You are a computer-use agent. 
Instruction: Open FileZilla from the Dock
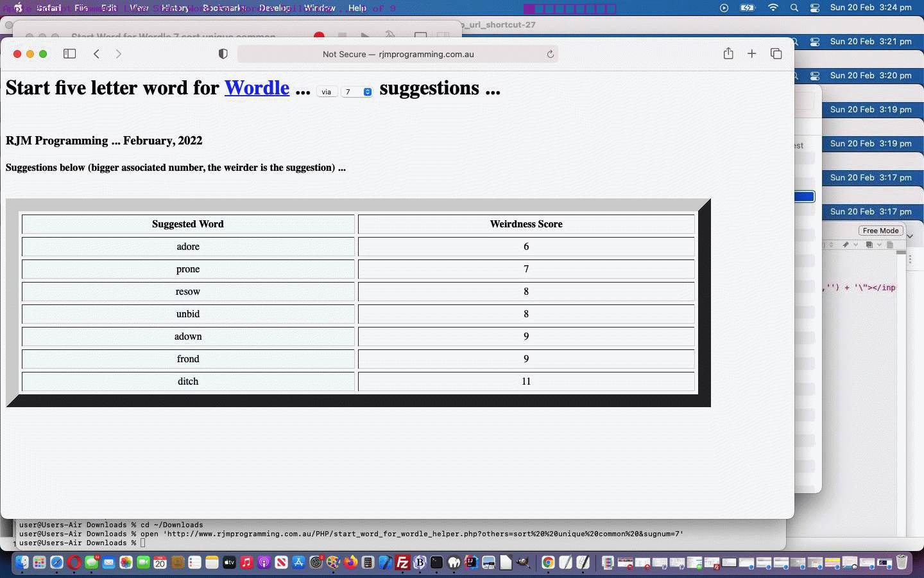click(x=402, y=563)
